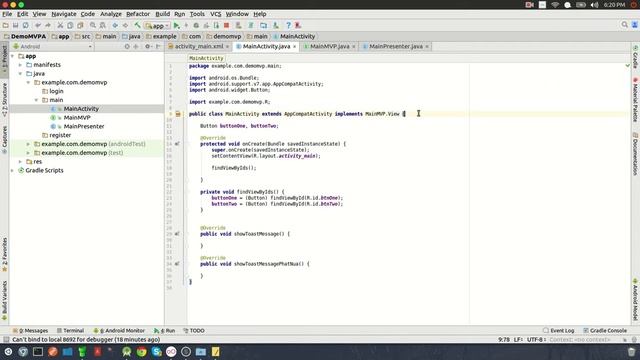Expand the example.com.demomvp (test) package
This screenshot has height=360, width=640.
(x=28, y=153)
